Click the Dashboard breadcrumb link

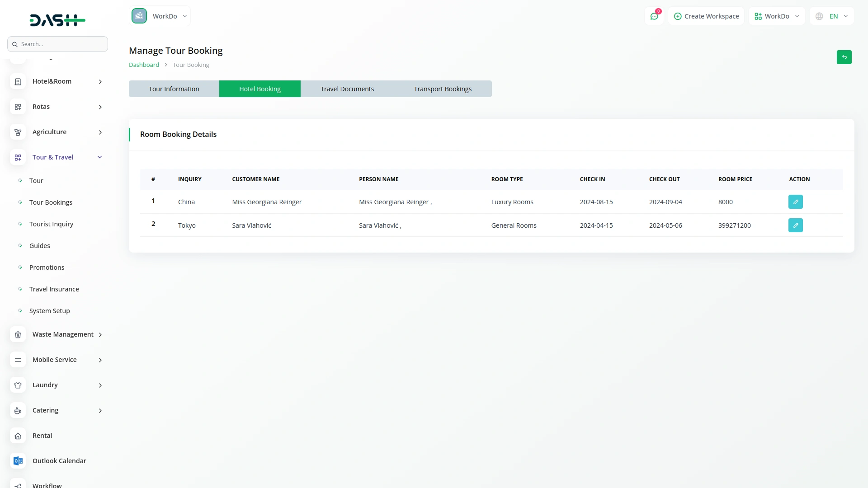pos(144,65)
